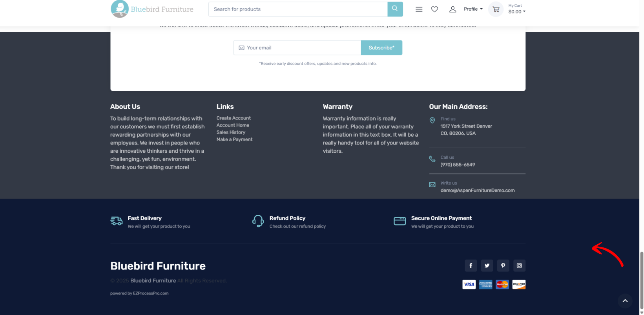Open the Pinterest social icon
The image size is (644, 315).
(x=503, y=266)
